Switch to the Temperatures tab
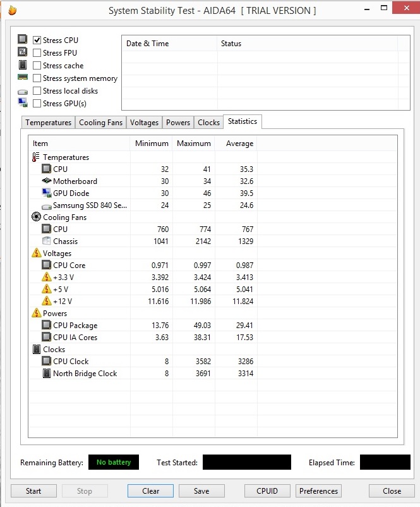420x507 pixels. pyautogui.click(x=49, y=123)
